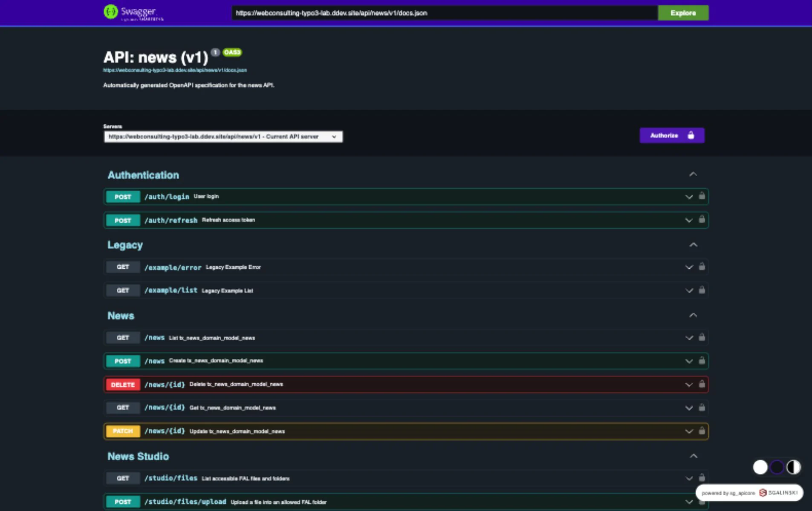
Task: Click the lock icon on GET /news/{id} row
Action: tap(702, 407)
